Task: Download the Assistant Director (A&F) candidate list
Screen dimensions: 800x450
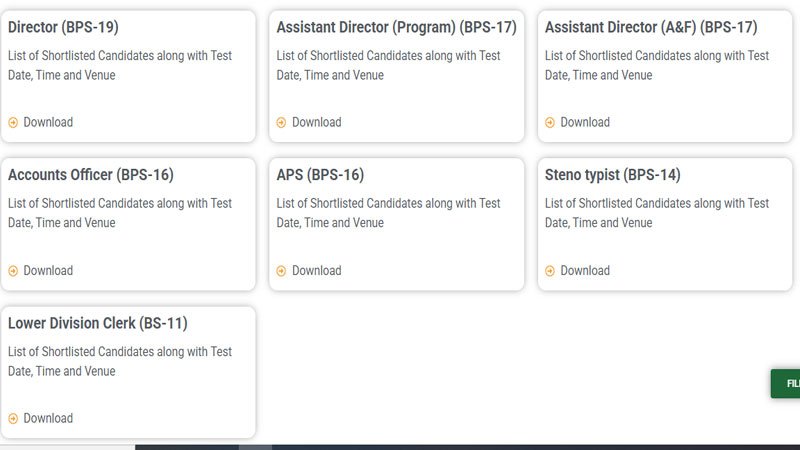Action: [x=585, y=123]
